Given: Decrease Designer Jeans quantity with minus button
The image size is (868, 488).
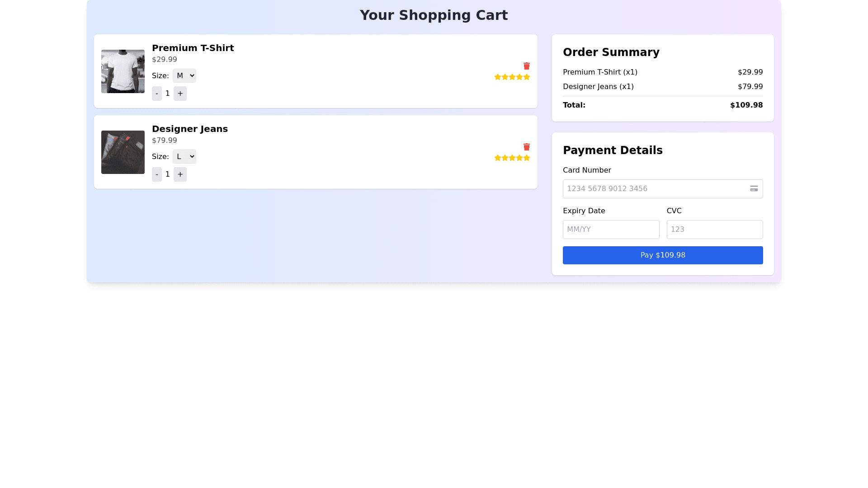Looking at the screenshot, I should click(x=157, y=174).
